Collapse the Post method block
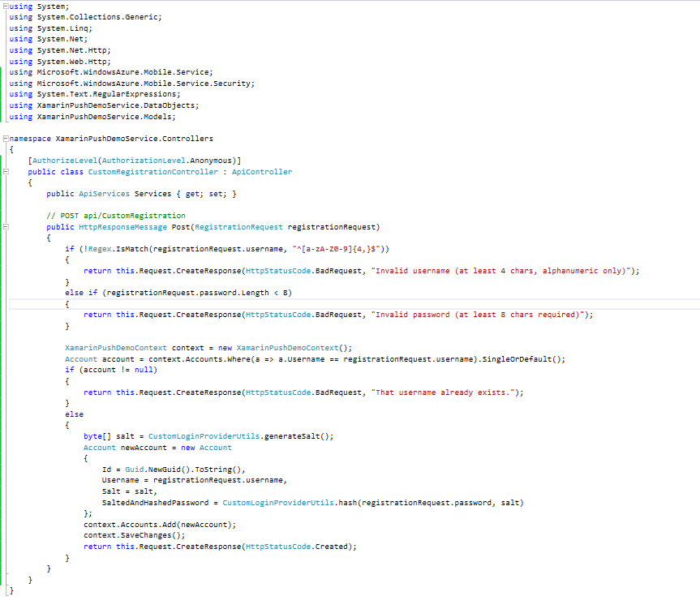Image resolution: width=700 pixels, height=609 pixels. click(6, 226)
